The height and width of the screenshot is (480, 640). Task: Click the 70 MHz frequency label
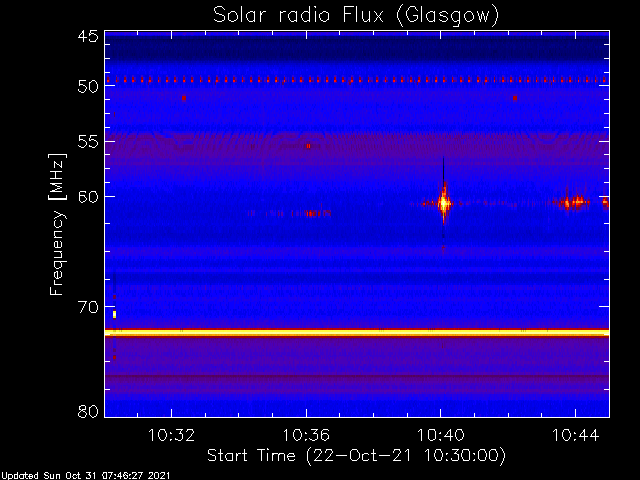88,307
